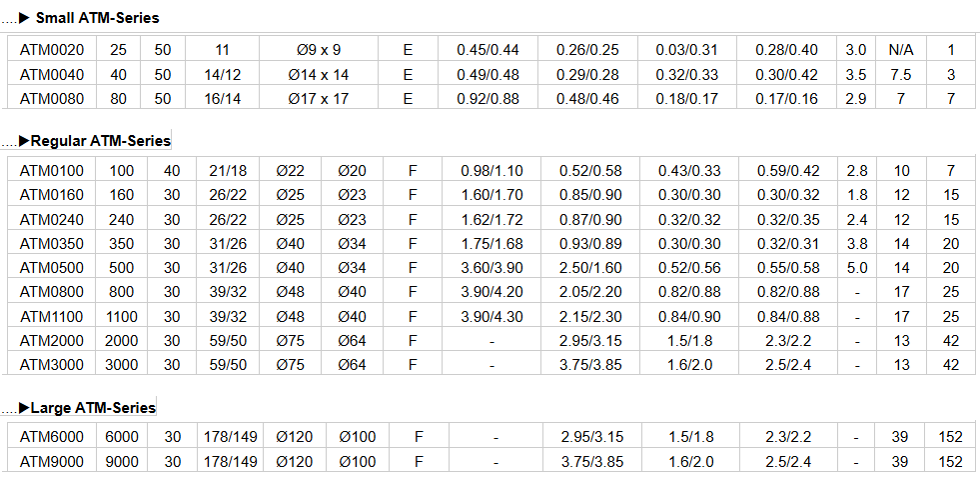Select the ATM0020 model cell

pos(52,49)
